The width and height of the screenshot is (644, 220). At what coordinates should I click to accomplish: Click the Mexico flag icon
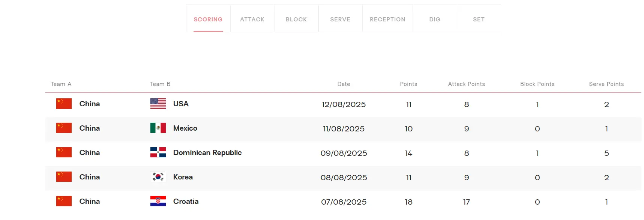click(158, 128)
